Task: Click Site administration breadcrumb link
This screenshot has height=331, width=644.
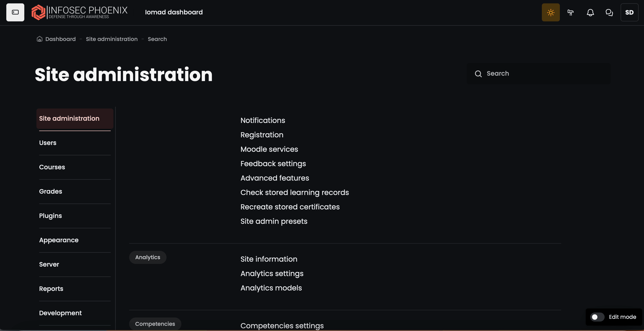Action: click(112, 39)
